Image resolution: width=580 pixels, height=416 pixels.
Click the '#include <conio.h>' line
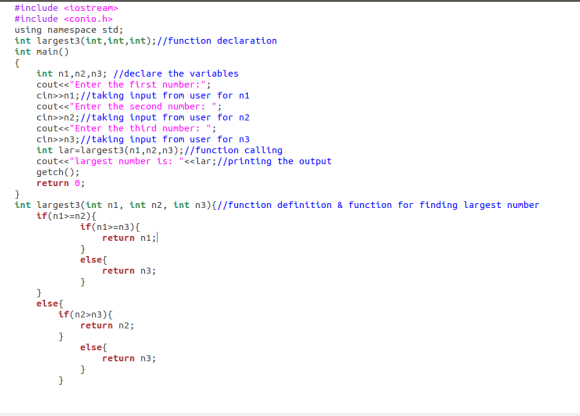tap(63, 19)
